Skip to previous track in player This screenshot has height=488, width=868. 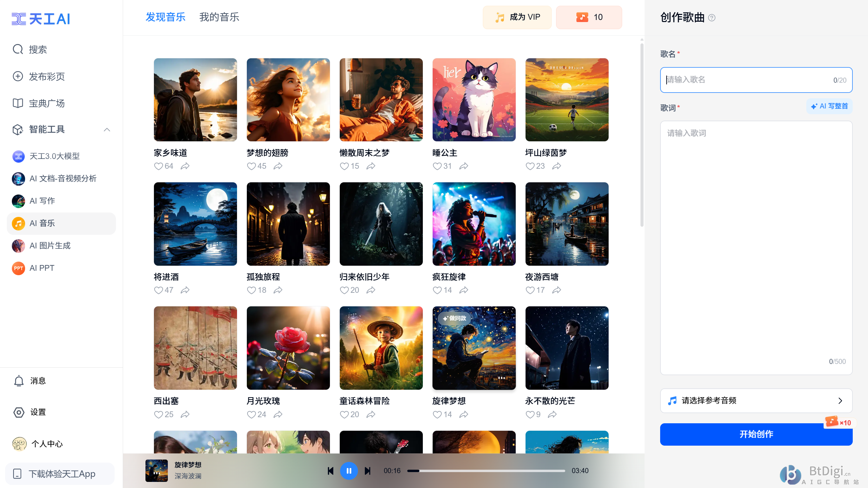click(x=331, y=471)
